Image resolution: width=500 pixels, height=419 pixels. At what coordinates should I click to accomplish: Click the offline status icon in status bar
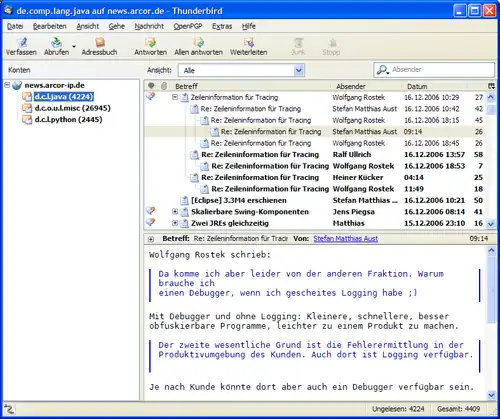[x=9, y=409]
